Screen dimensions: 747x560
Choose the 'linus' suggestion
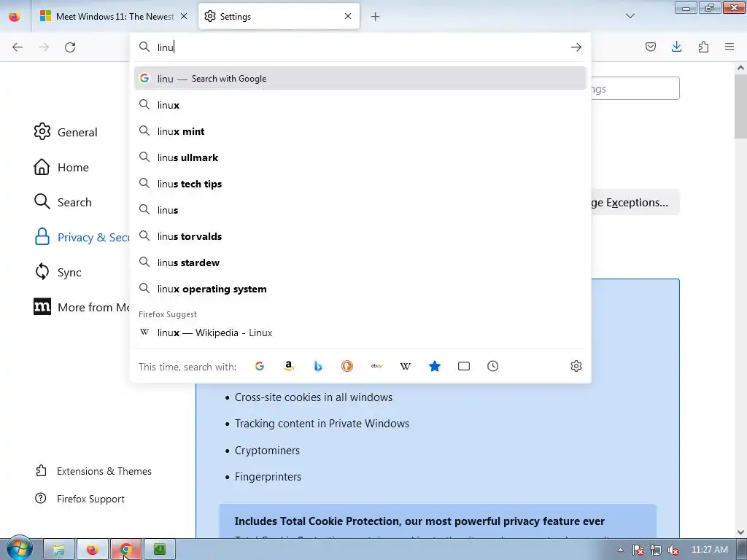pos(360,210)
